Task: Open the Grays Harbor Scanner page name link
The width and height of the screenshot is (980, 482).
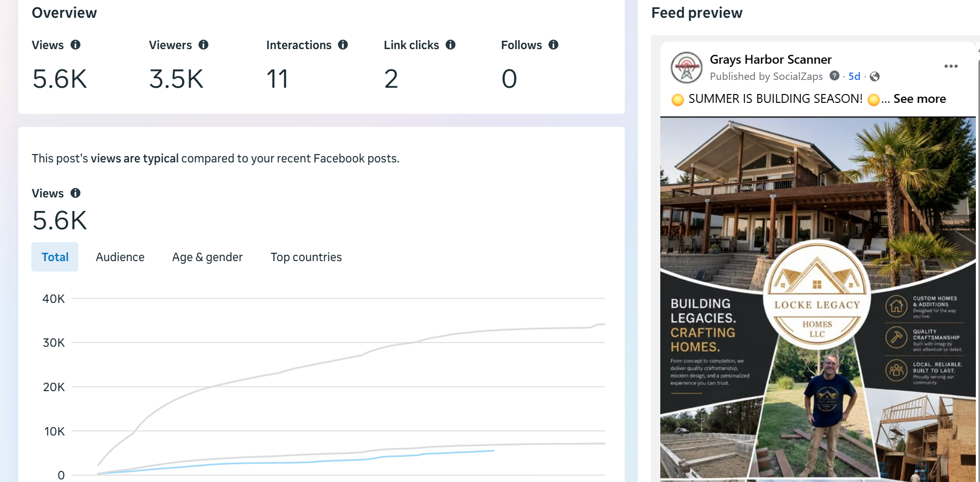Action: pos(771,60)
